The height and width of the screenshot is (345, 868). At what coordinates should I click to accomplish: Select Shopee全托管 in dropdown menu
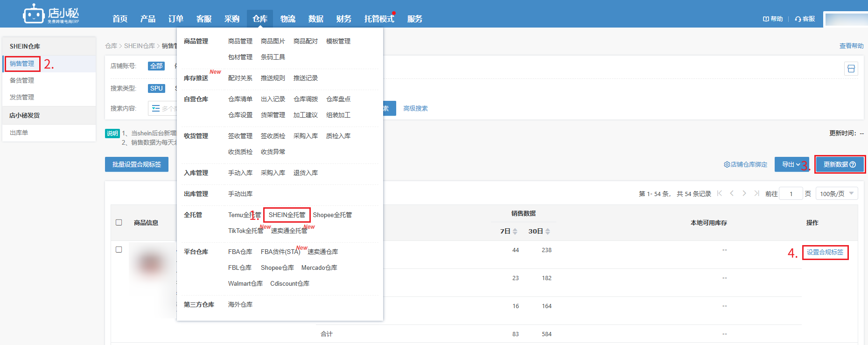(x=332, y=215)
